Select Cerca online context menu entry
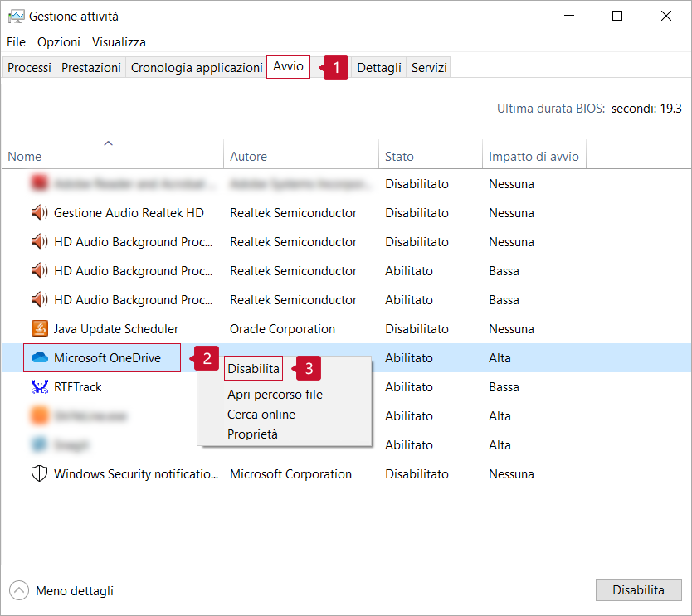 click(x=261, y=415)
